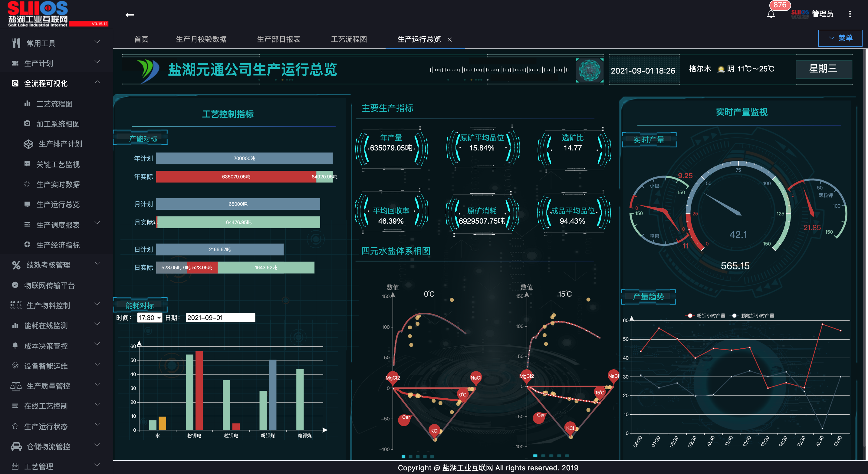The width and height of the screenshot is (868, 474).
Task: Collapse the 全流程可视化 menu chevron
Action: pos(97,82)
